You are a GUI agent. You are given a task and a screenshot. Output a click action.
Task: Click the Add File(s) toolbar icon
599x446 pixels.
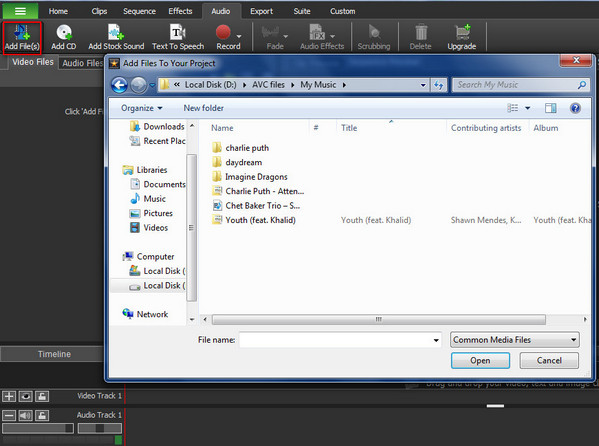[22, 37]
